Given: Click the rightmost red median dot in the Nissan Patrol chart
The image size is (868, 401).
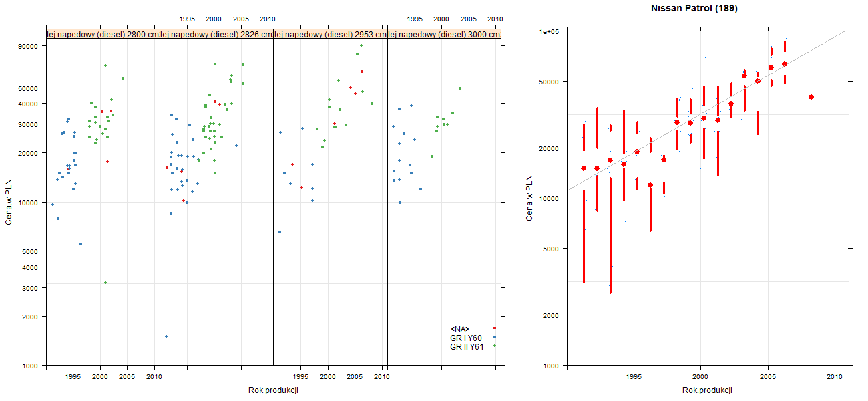Looking at the screenshot, I should click(x=811, y=97).
